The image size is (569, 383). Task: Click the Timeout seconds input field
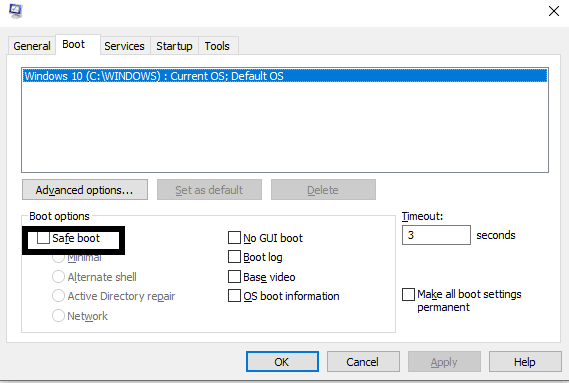[x=436, y=235]
